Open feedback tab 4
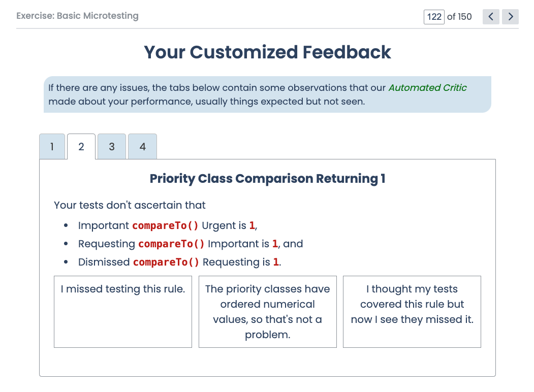The height and width of the screenshot is (392, 534). pos(142,147)
